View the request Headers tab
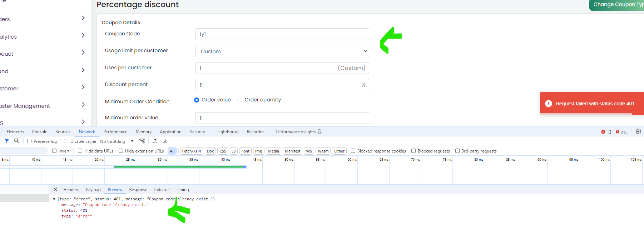 (x=71, y=190)
